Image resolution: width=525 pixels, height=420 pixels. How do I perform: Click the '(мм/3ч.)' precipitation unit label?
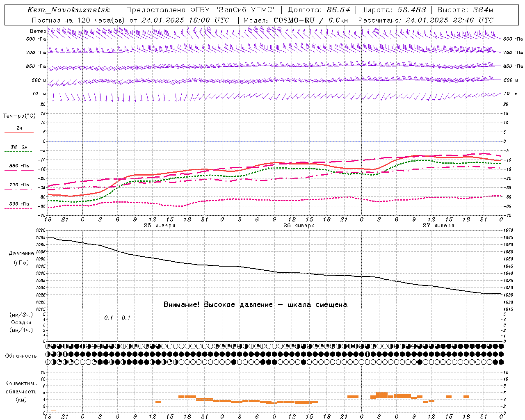point(21,315)
